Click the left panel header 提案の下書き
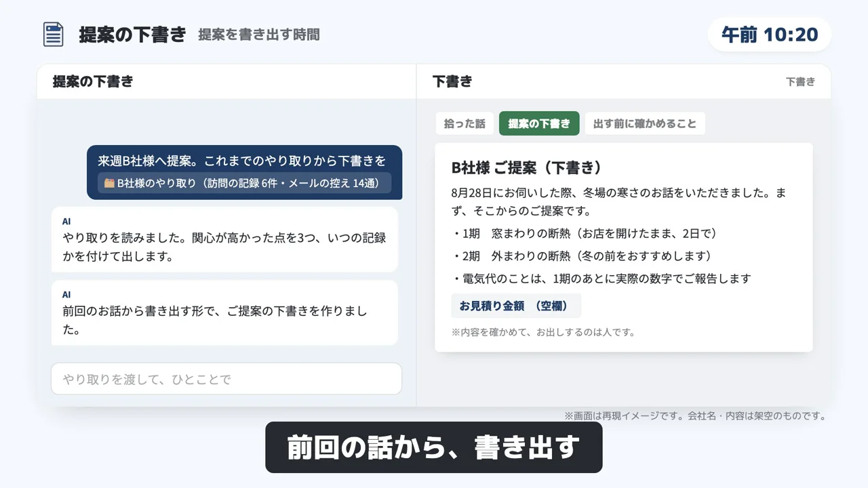 click(93, 81)
